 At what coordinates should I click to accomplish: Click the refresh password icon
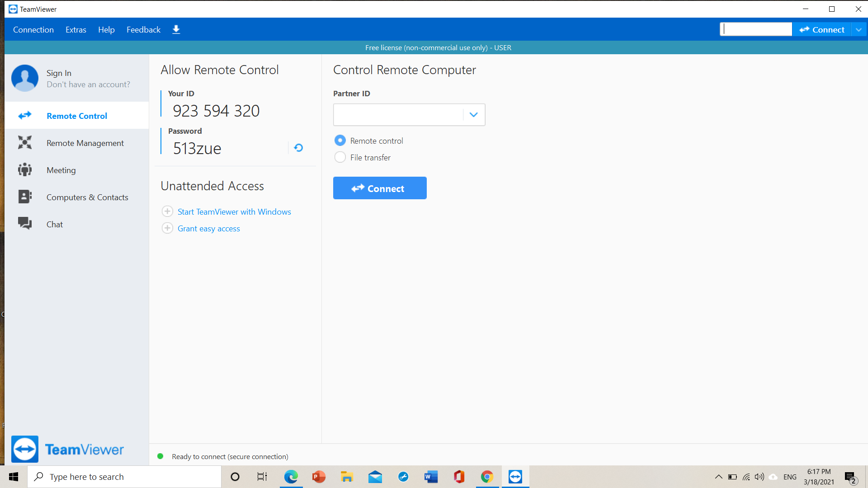click(298, 148)
